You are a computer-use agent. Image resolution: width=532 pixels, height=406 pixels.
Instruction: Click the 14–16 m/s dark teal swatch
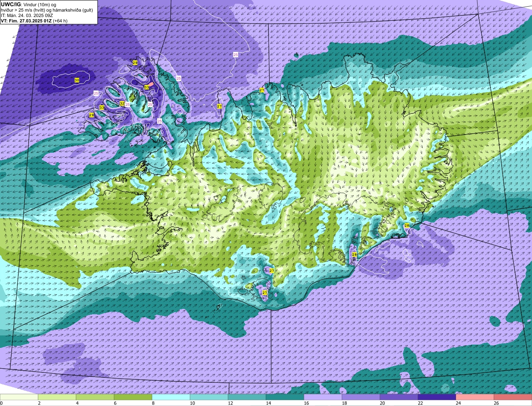point(285,397)
